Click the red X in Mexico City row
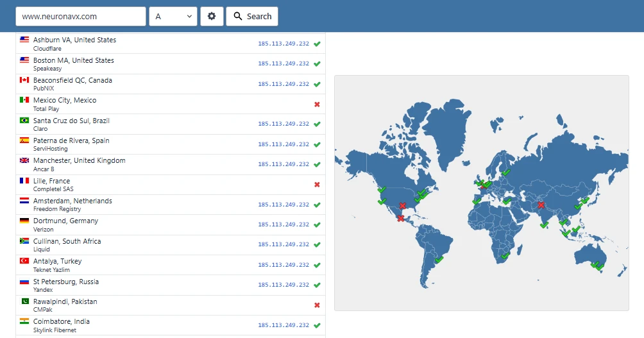644x338 pixels. point(317,105)
